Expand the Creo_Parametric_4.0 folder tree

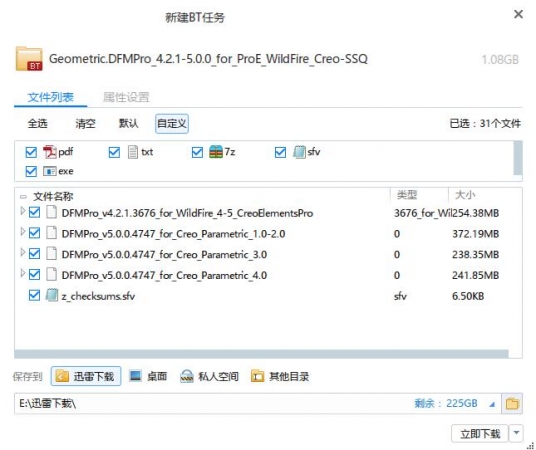tap(23, 274)
